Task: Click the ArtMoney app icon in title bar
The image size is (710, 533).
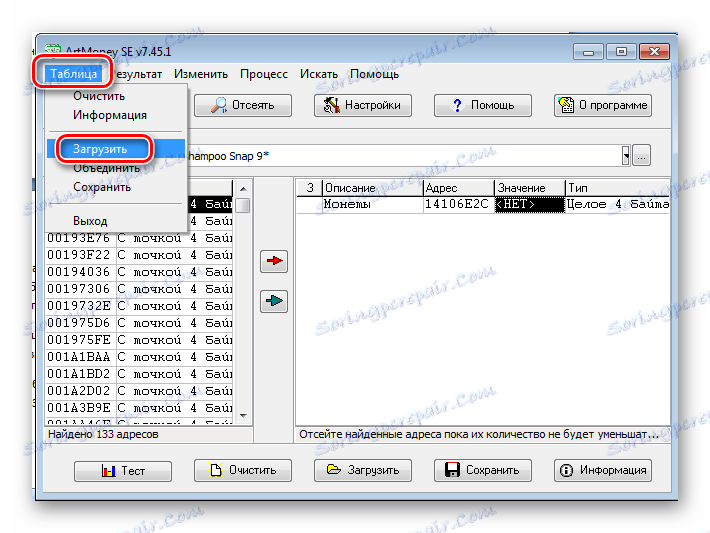Action: pos(53,49)
